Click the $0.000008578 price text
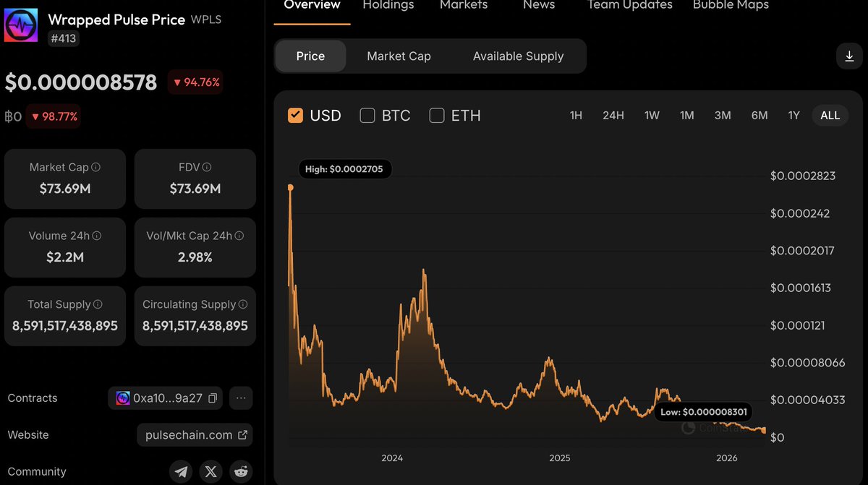The height and width of the screenshot is (485, 868). [x=81, y=82]
